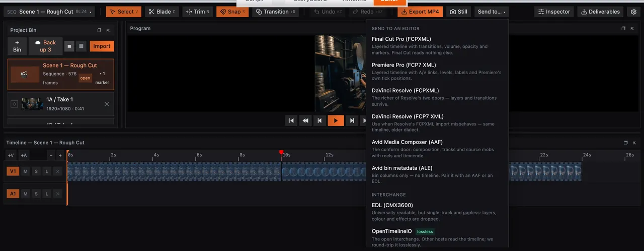The image size is (644, 251).
Task: Switch Project Bin to list view
Action: (x=69, y=46)
